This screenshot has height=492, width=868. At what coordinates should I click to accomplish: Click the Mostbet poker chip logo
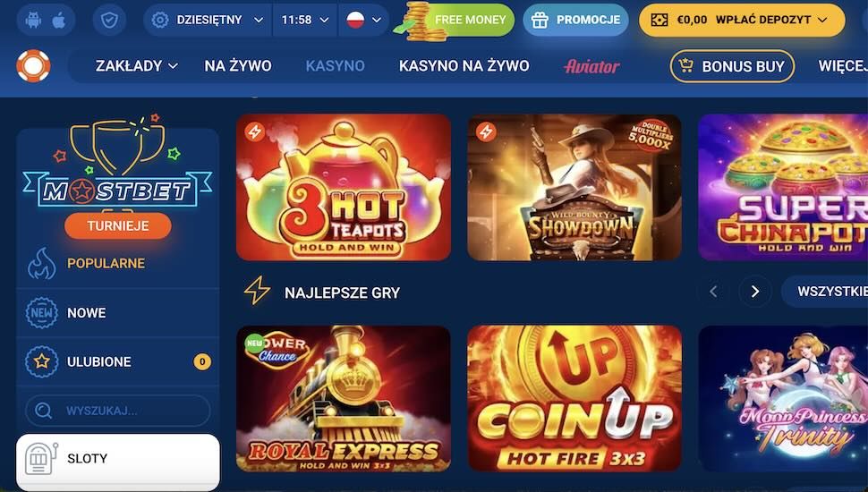click(x=33, y=66)
